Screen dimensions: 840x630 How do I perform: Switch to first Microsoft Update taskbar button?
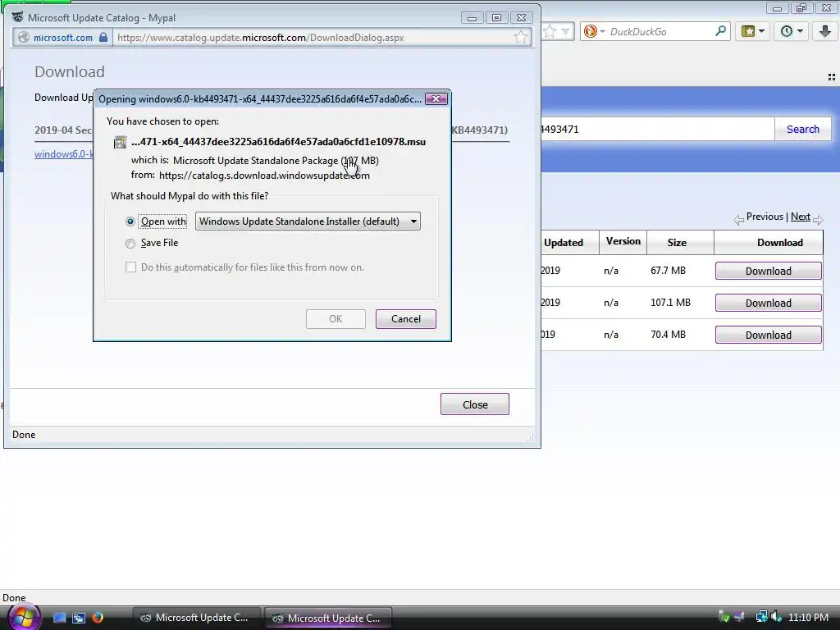pos(197,618)
